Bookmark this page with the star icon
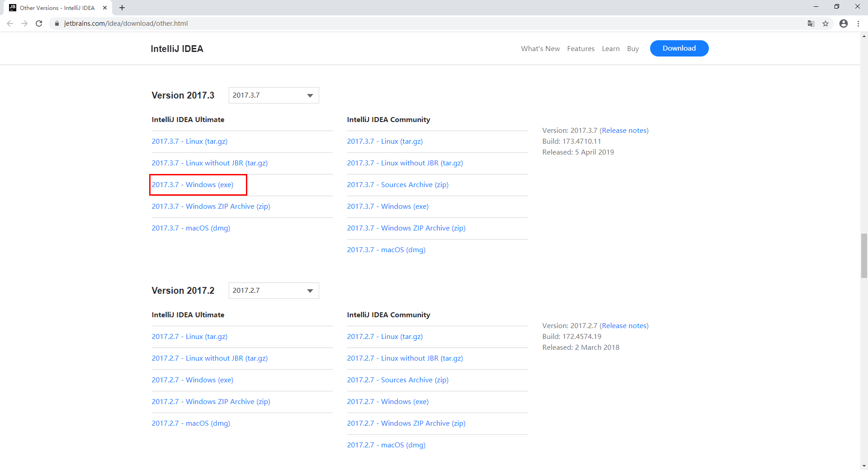868x470 pixels. pos(826,23)
